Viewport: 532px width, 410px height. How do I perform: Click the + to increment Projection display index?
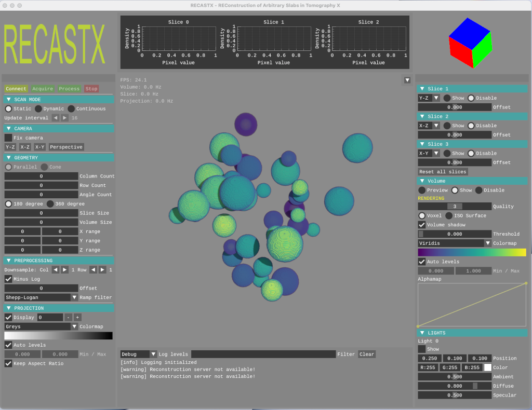click(x=77, y=317)
